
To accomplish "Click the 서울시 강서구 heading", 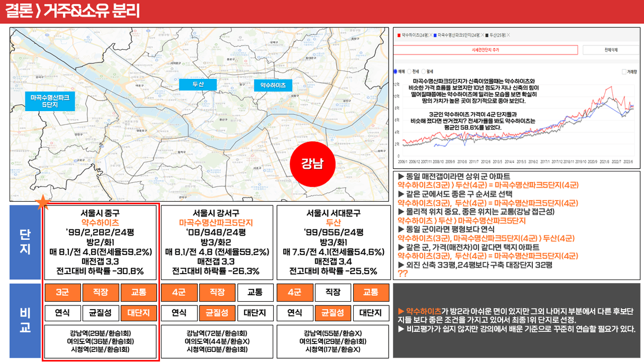I will pos(216,213).
